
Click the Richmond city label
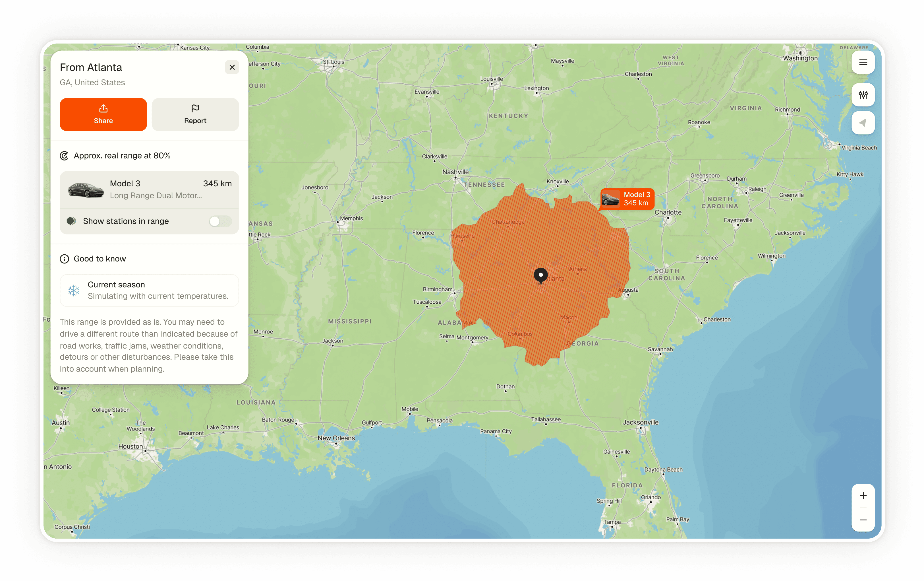pos(788,110)
